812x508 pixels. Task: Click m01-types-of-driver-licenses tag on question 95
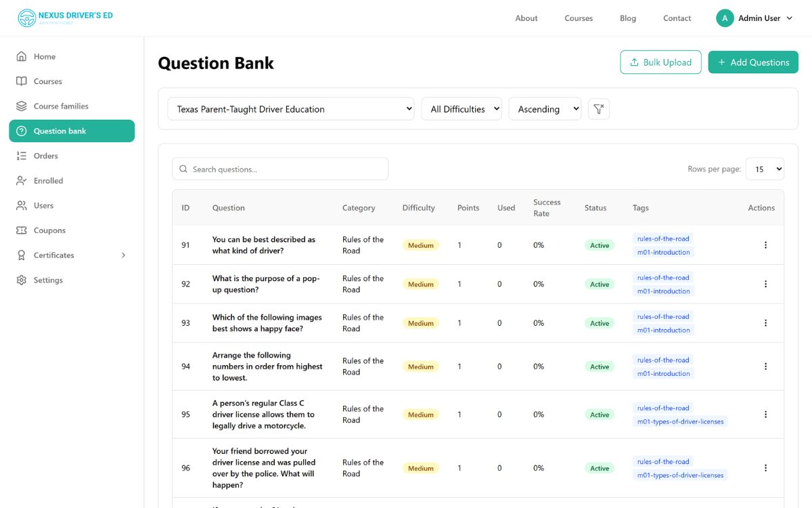point(680,421)
